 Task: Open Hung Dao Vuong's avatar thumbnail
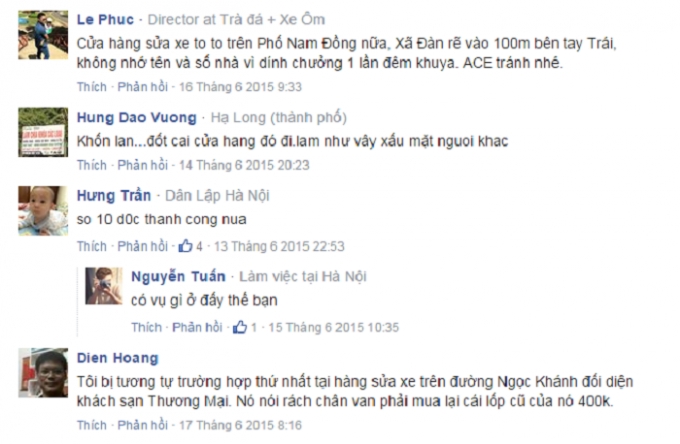click(x=43, y=132)
